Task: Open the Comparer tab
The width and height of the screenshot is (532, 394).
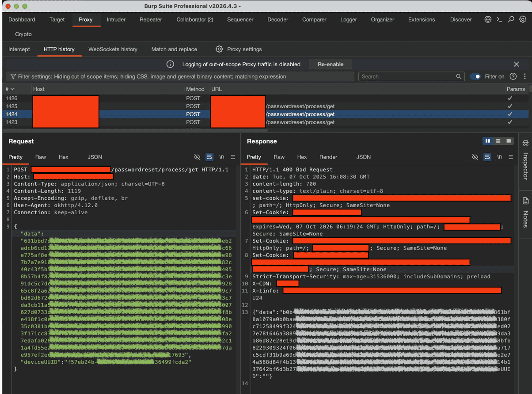Action: point(314,19)
